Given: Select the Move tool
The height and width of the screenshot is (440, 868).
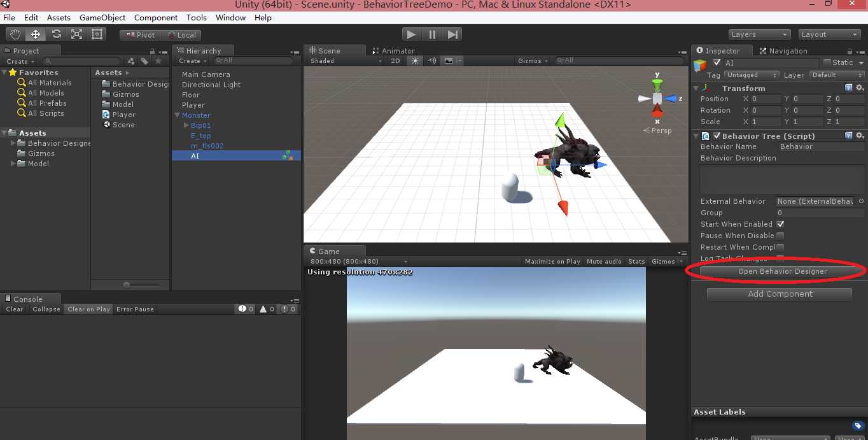Looking at the screenshot, I should 36,34.
